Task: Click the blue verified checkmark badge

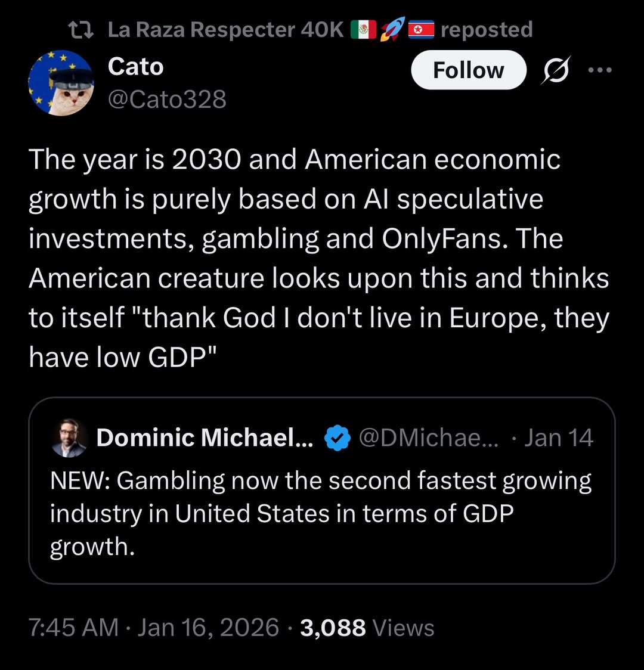Action: tap(337, 438)
